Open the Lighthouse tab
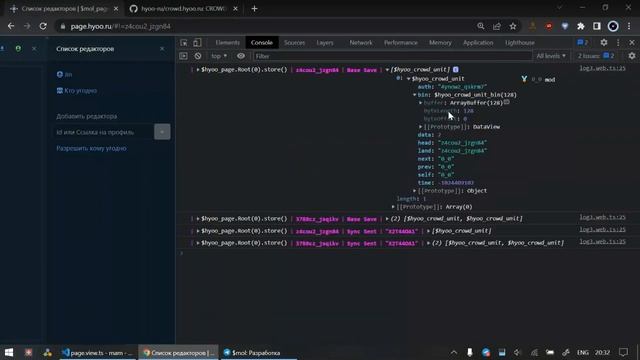This screenshot has width=640, height=360. tap(520, 43)
